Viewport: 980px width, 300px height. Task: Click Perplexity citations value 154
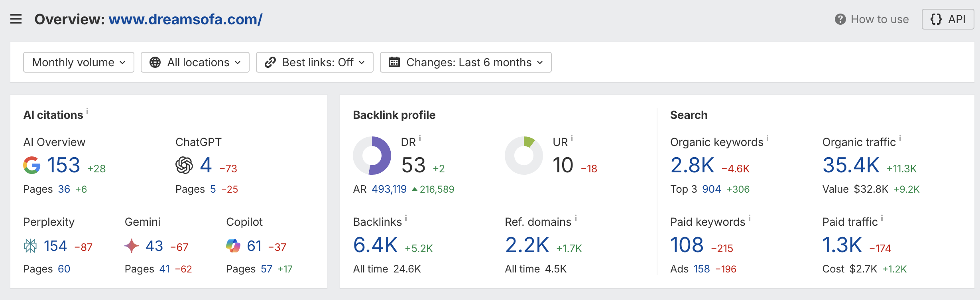tap(55, 246)
